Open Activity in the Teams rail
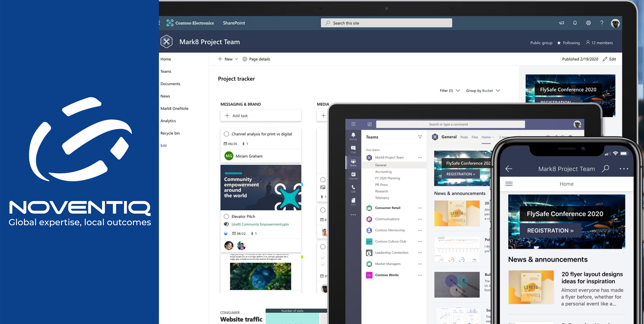 coord(353,136)
